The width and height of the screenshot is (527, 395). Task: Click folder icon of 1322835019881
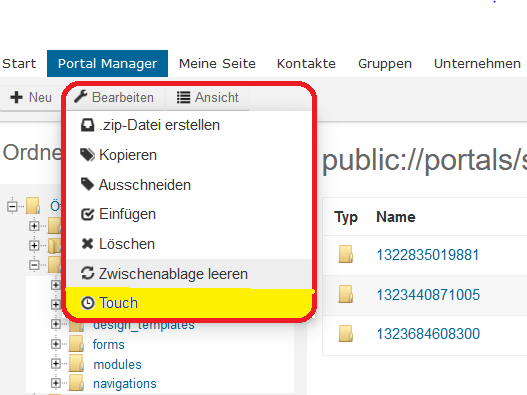coord(346,254)
